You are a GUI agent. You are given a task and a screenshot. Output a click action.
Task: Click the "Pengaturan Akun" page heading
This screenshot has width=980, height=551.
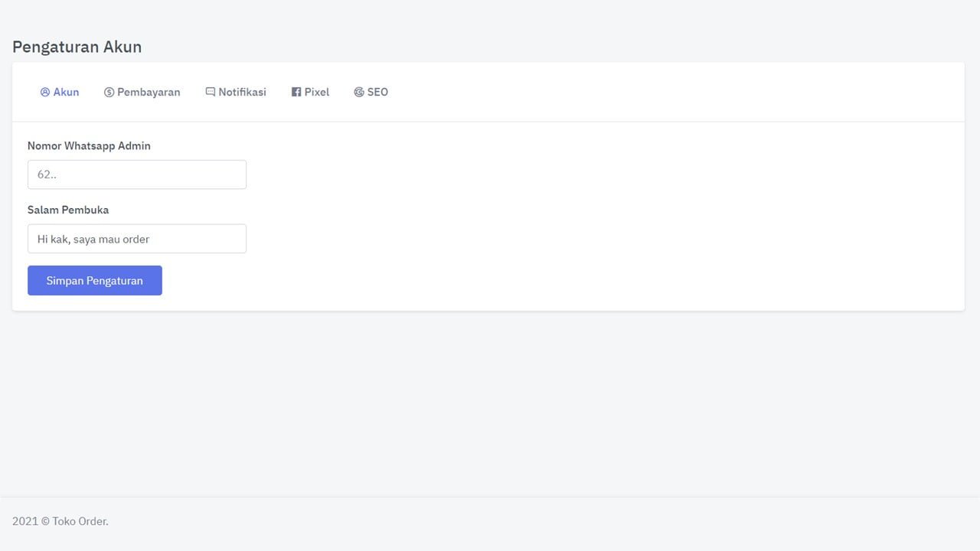coord(77,47)
